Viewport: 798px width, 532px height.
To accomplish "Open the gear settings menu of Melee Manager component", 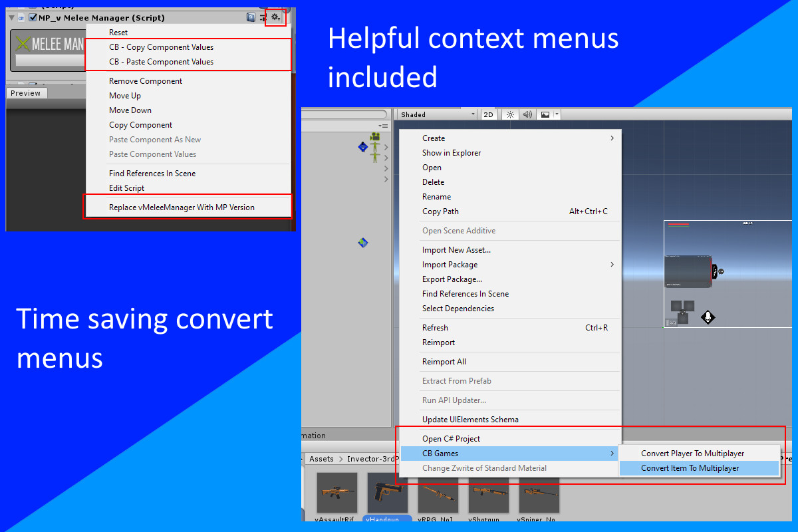I will [275, 17].
